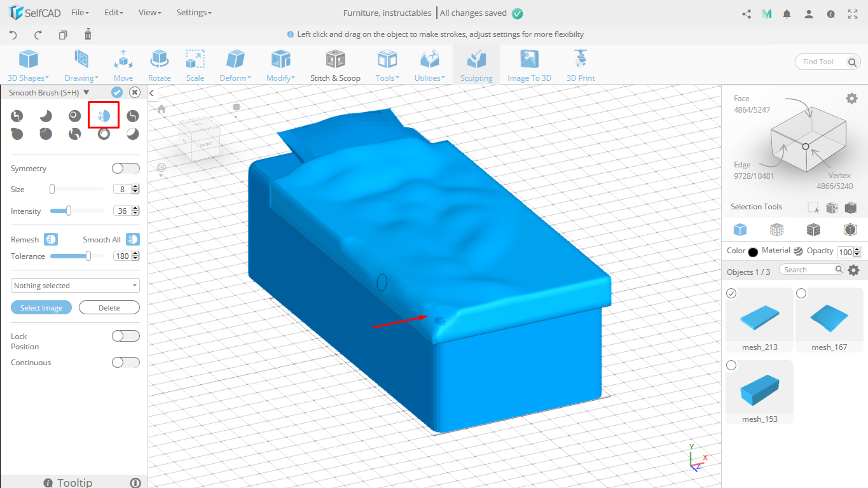Viewport: 868px width, 488px height.
Task: Click the navigation view cube
Action: click(x=199, y=139)
